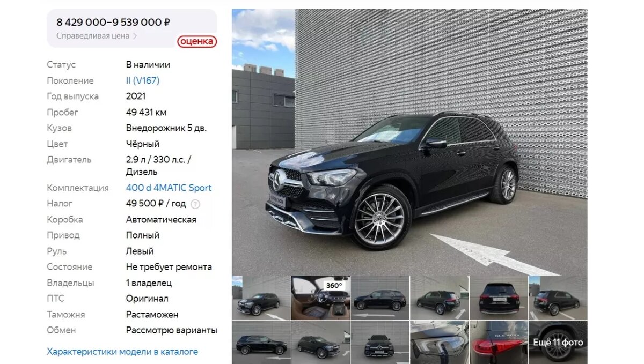Open generation link 'II (V167)'

pos(143,80)
